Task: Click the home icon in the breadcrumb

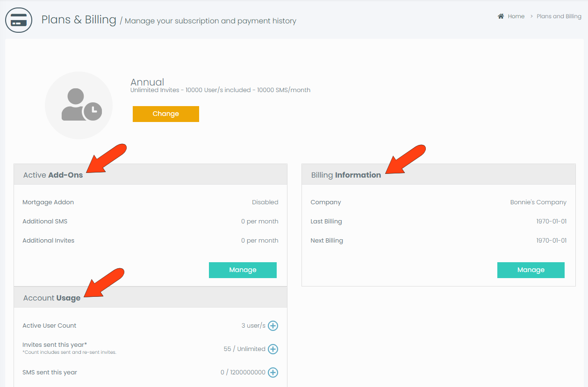Action: click(x=500, y=16)
